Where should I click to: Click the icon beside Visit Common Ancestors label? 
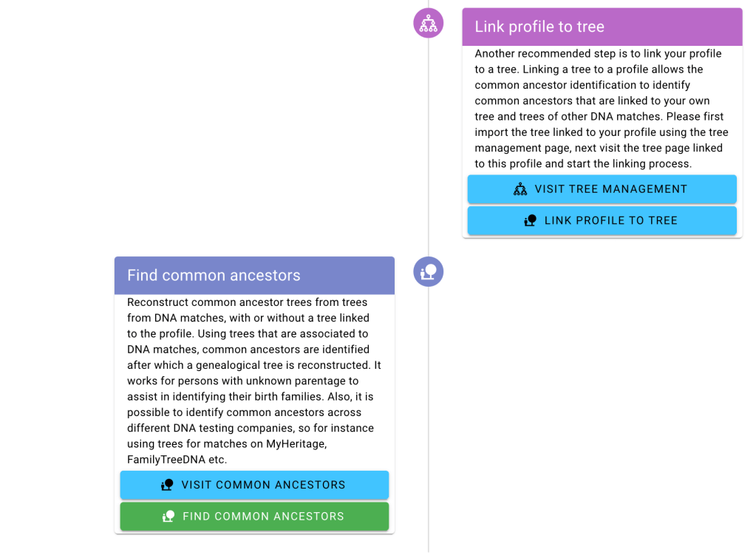(167, 485)
